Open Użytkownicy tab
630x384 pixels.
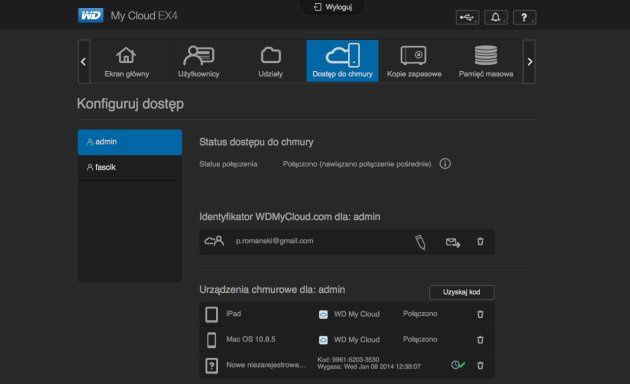tap(198, 61)
